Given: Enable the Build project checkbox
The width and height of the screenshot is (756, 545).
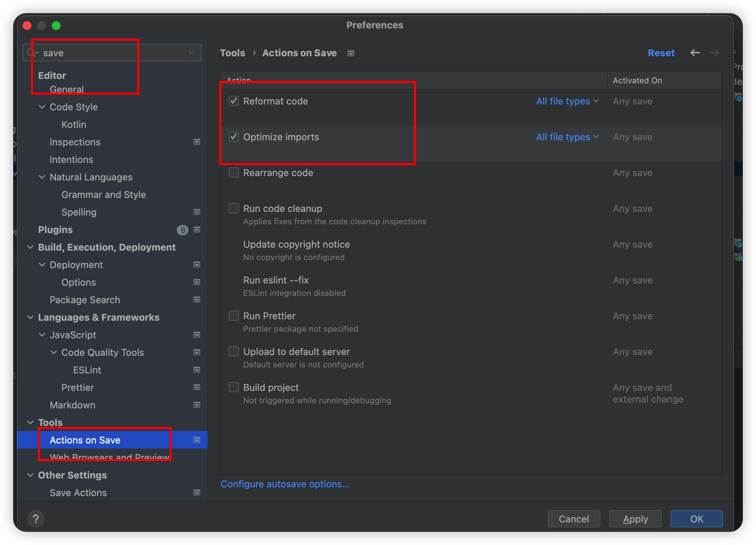Looking at the screenshot, I should 234,387.
